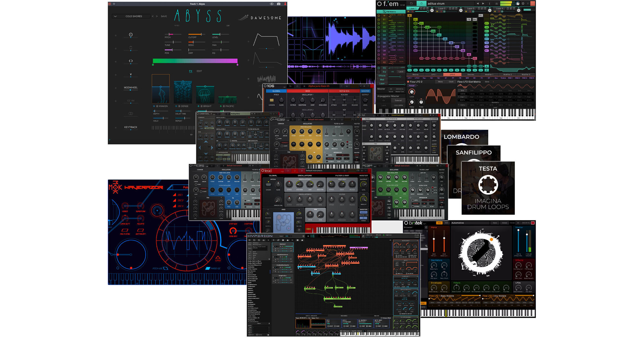Screen dimensions: 644x338
Task: Enable the INVERT checkbox under Hyperion mod sources
Action: click(x=328, y=326)
